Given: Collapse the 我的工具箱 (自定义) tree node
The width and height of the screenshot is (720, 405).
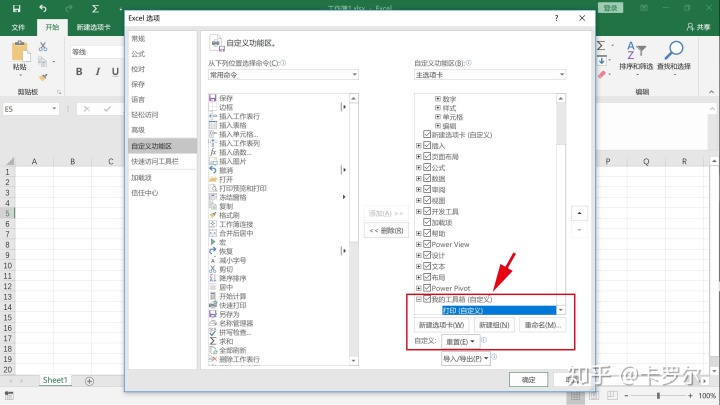Looking at the screenshot, I should click(418, 299).
